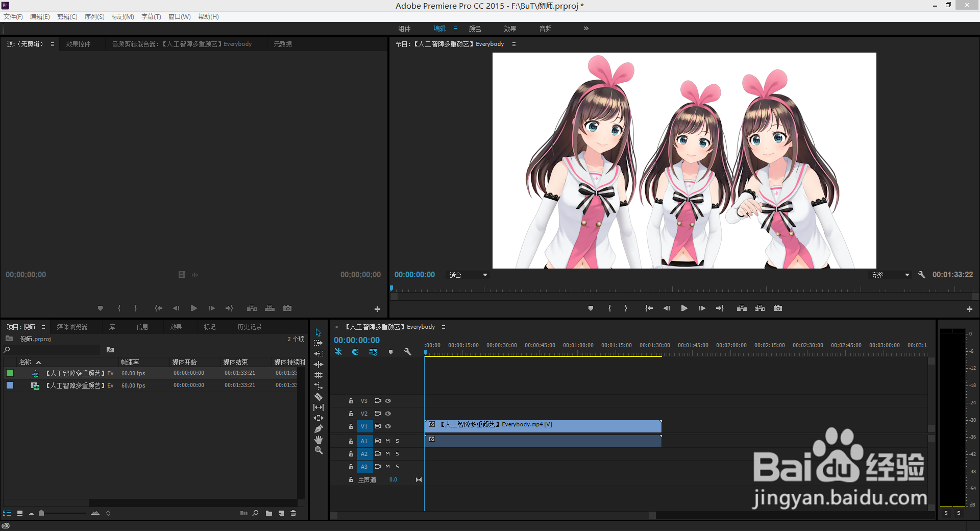Export frame from the program monitor
The image size is (980, 531).
tap(778, 308)
